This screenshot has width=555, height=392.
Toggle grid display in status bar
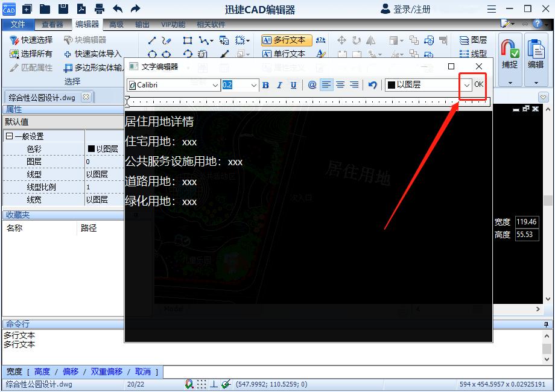pos(201,384)
